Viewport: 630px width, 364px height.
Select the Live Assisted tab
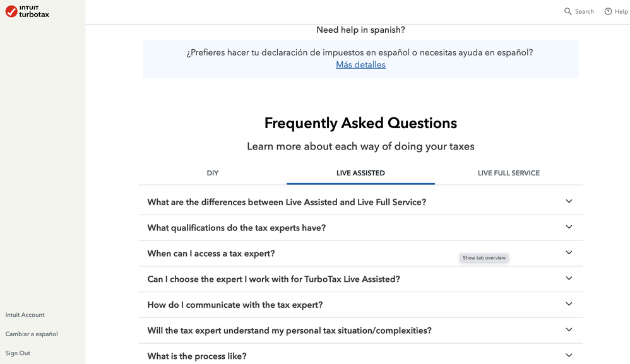click(x=360, y=173)
